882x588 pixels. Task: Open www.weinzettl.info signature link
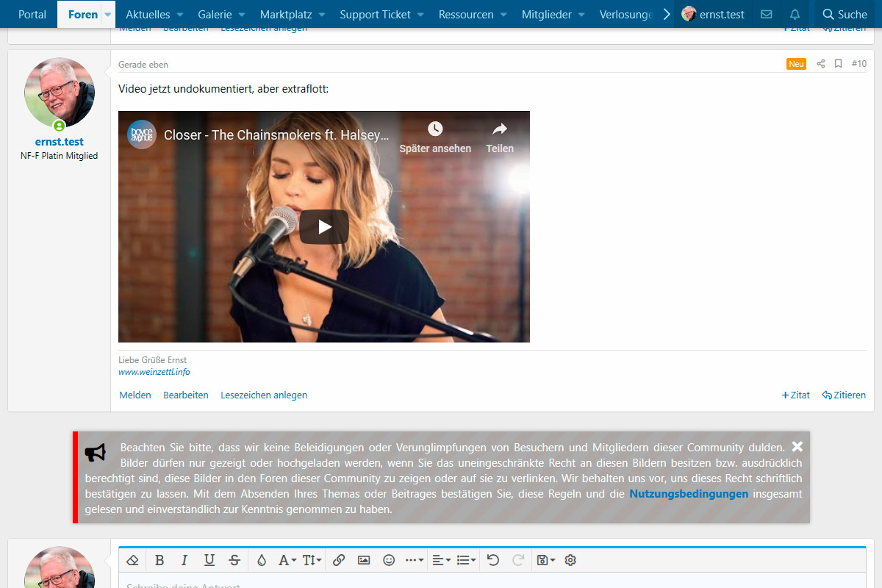[x=154, y=372]
